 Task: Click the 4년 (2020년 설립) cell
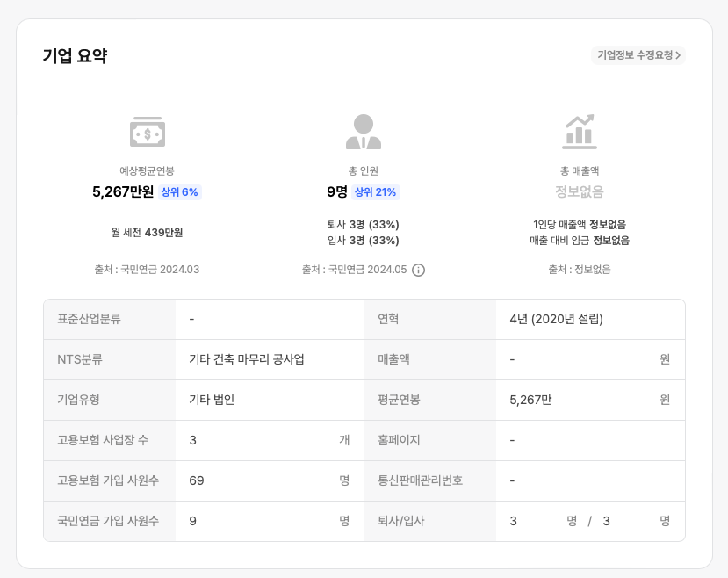pyautogui.click(x=556, y=319)
